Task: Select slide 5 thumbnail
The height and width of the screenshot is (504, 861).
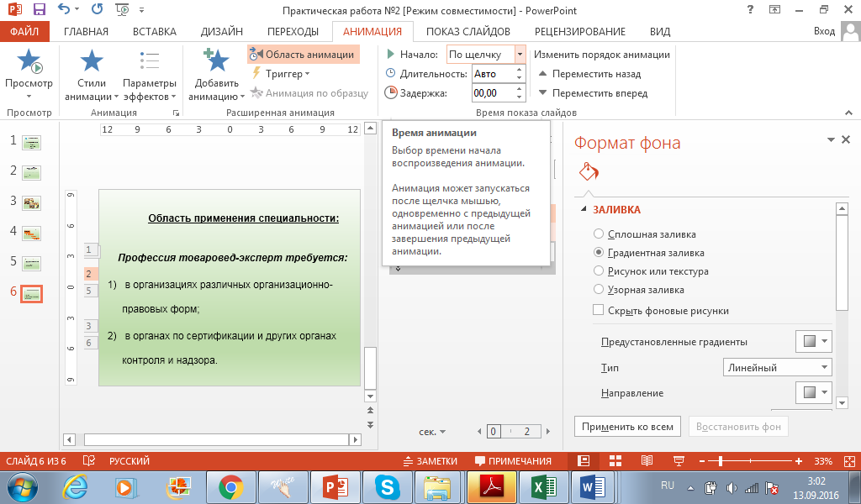Action: pyautogui.click(x=31, y=264)
